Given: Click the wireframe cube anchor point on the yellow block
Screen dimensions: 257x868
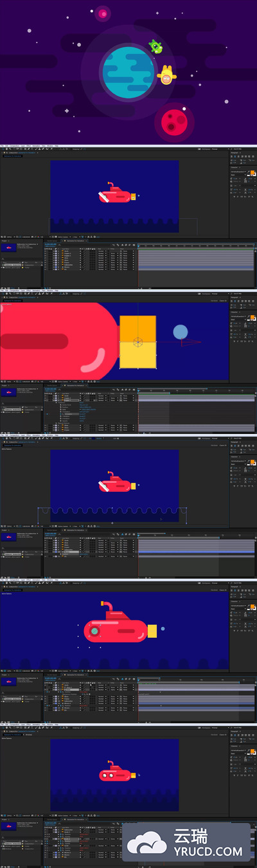Looking at the screenshot, I should (137, 341).
